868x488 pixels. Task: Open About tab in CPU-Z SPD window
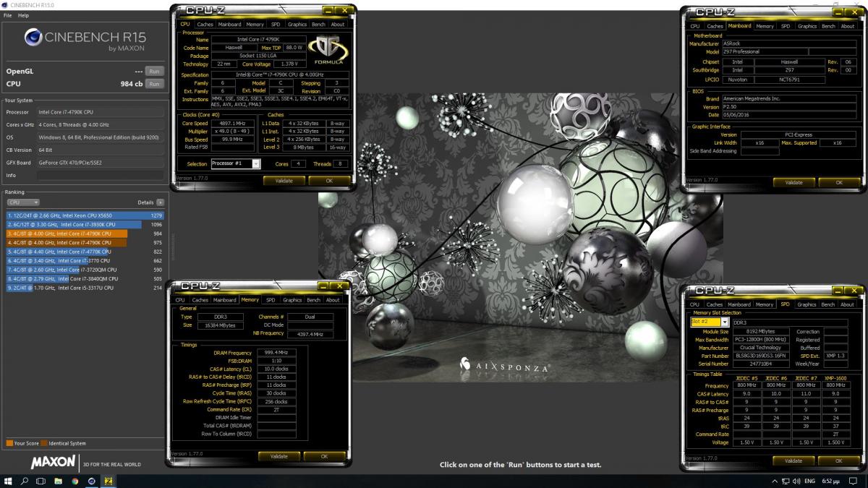[x=848, y=304]
